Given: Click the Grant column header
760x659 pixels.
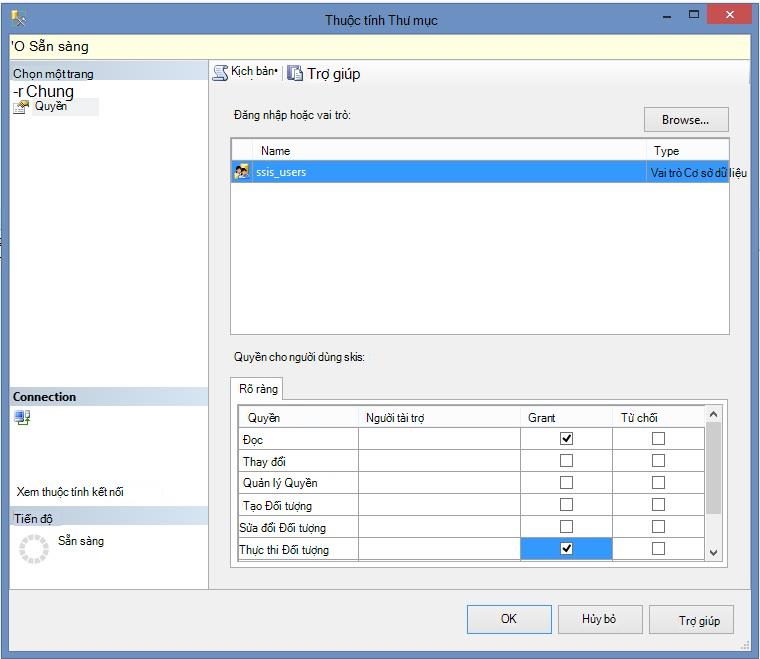Looking at the screenshot, I should click(x=566, y=418).
